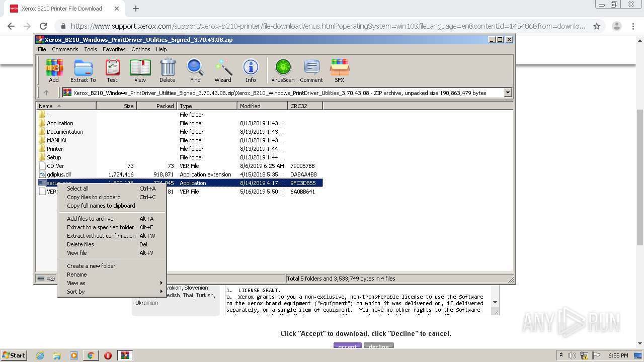644x362 pixels.
Task: Select the Documentation folder row
Action: coord(180,132)
